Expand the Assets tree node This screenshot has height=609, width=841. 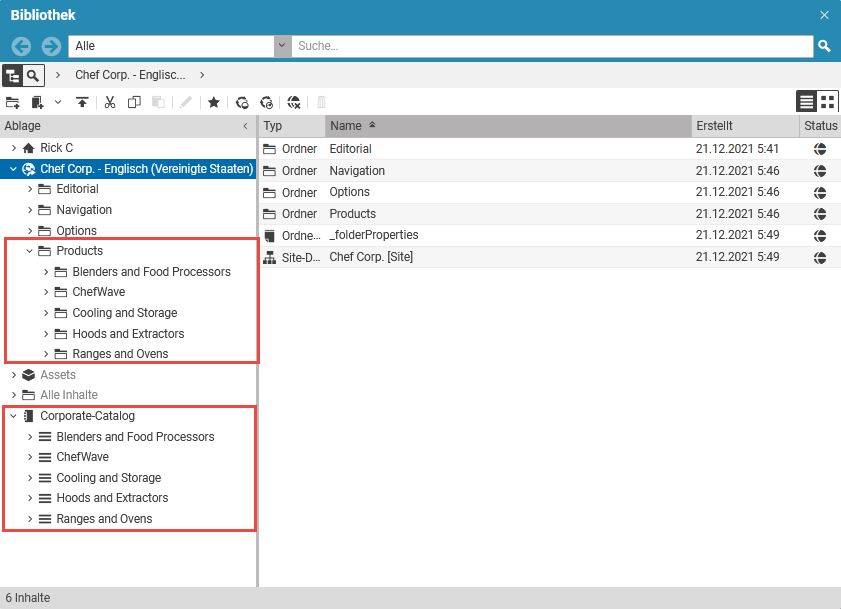(13, 375)
